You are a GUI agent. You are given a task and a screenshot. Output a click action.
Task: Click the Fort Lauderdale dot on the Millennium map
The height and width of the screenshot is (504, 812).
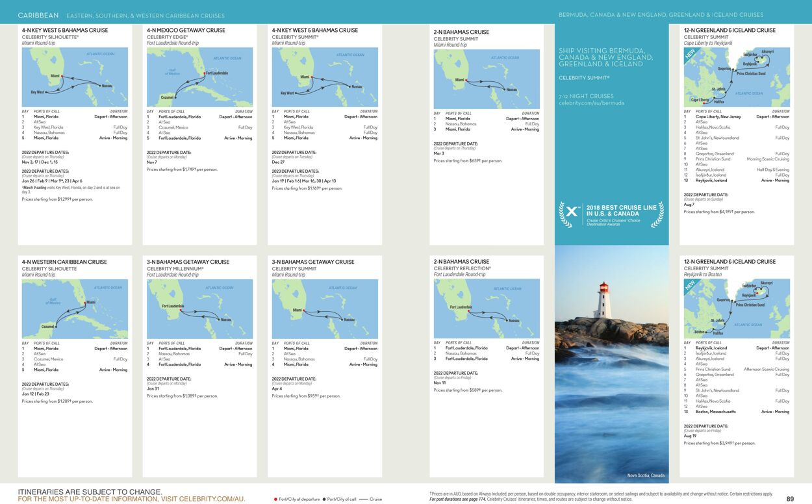coord(181,310)
